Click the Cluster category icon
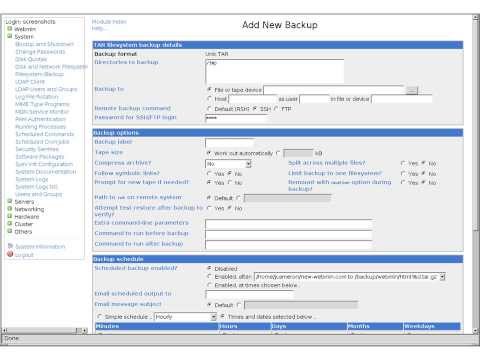480x360 pixels. [x=10, y=223]
